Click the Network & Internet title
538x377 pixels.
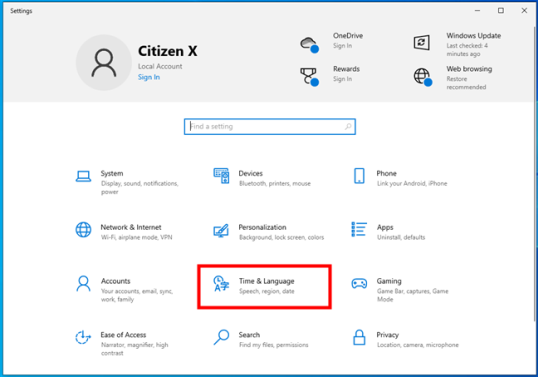[131, 227]
